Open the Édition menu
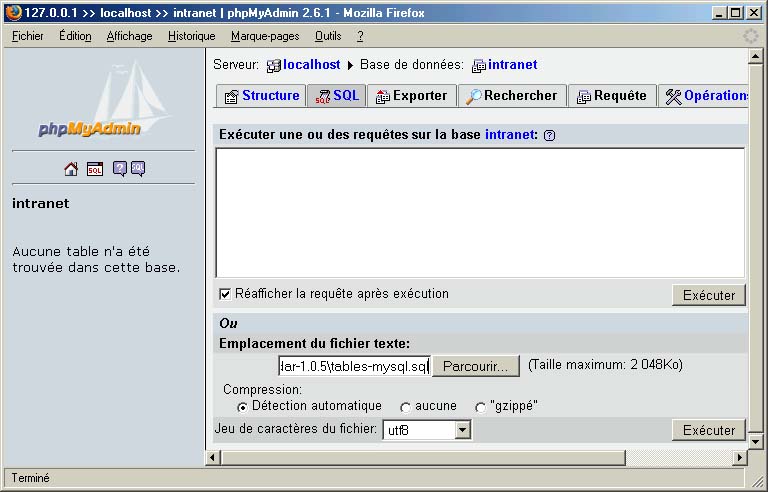The height and width of the screenshot is (492, 768). tap(75, 36)
